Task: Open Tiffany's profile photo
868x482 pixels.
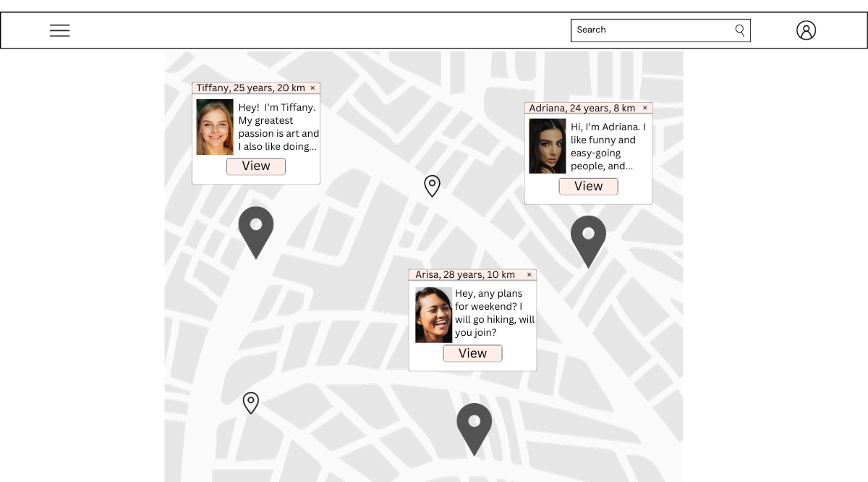Action: click(x=215, y=127)
